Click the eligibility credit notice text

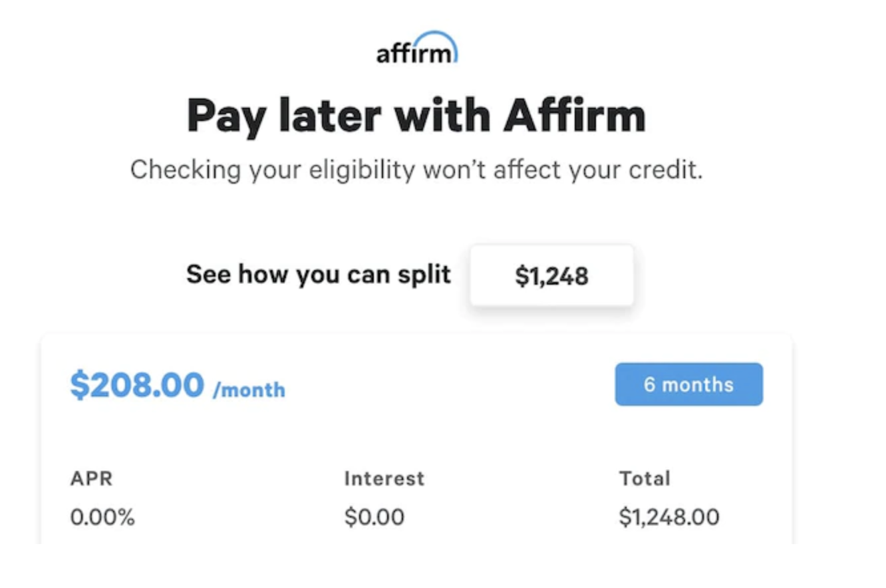tap(416, 170)
